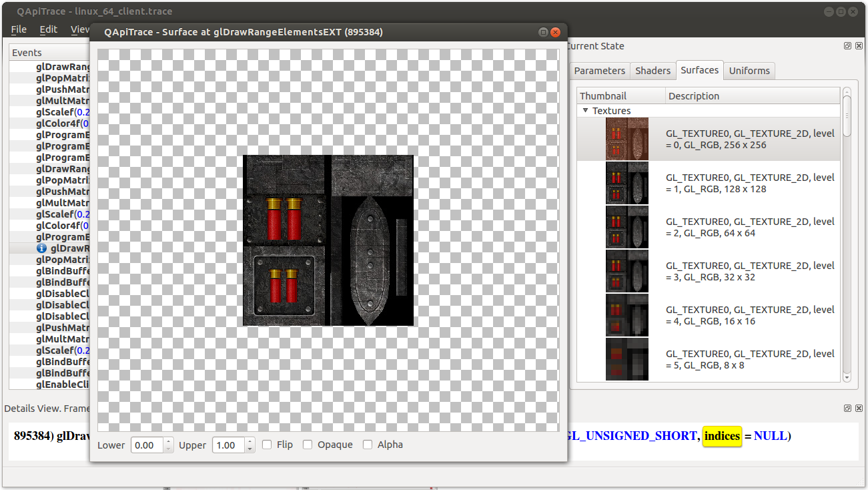Increase the Upper value with spinner arrow
Image resolution: width=868 pixels, height=490 pixels.
tap(250, 441)
